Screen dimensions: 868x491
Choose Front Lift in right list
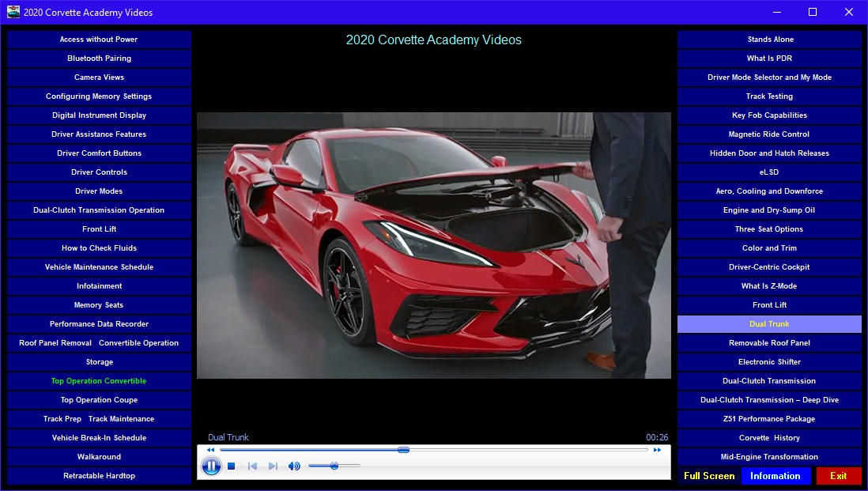[769, 305]
